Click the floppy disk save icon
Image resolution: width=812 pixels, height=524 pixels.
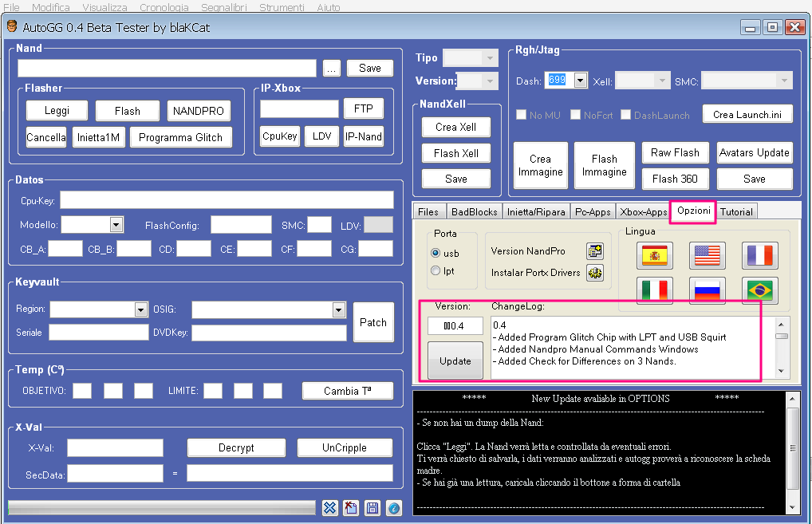[x=372, y=508]
